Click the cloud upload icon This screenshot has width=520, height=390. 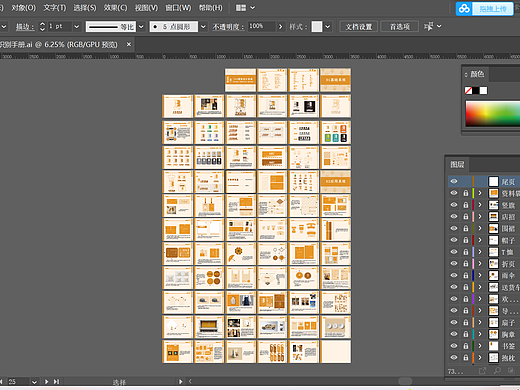464,8
